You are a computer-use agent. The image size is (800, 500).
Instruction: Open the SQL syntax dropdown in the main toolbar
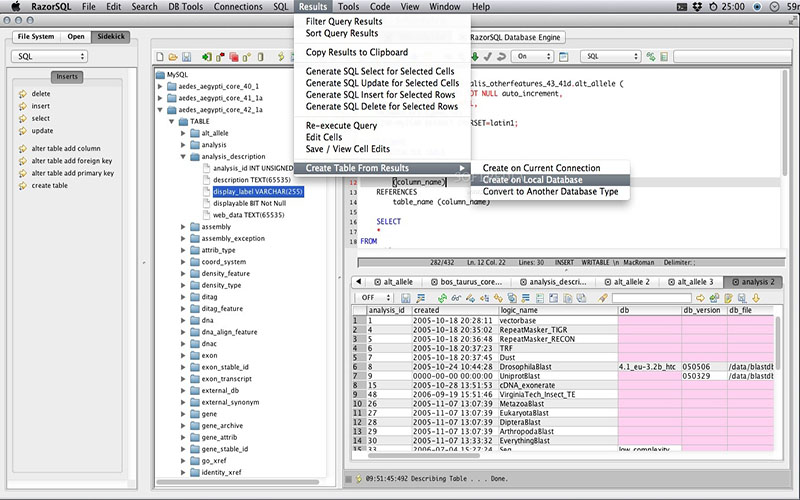pyautogui.click(x=610, y=57)
